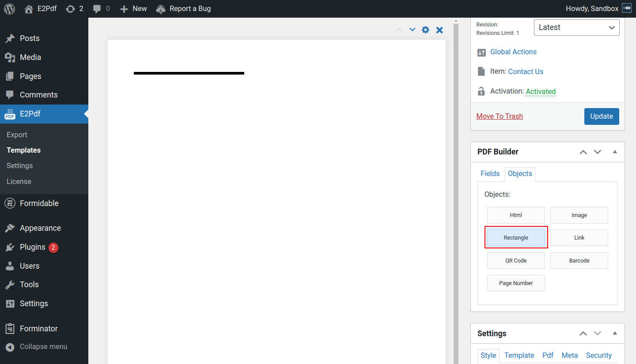Switch to the Fields tab
The width and height of the screenshot is (636, 364).
pos(490,174)
